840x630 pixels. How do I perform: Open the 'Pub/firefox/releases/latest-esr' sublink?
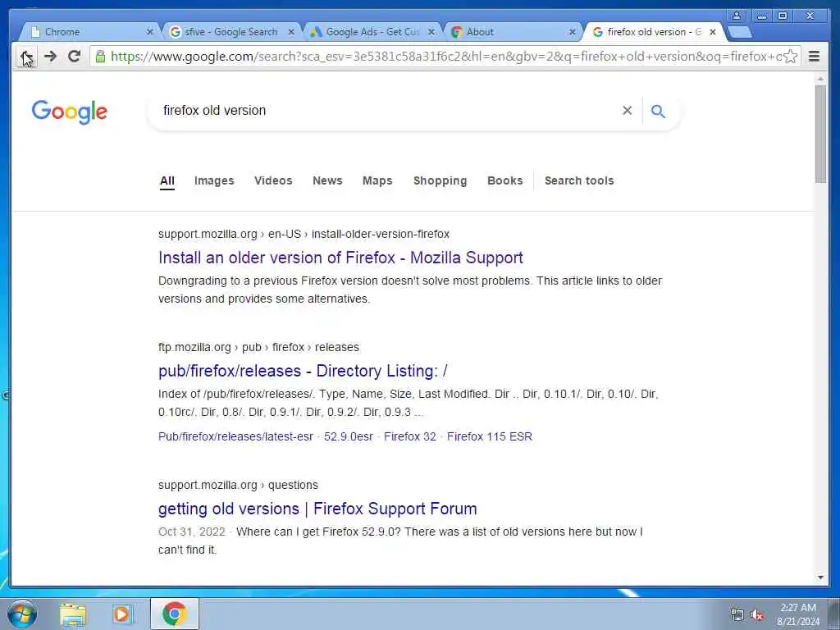pos(235,436)
